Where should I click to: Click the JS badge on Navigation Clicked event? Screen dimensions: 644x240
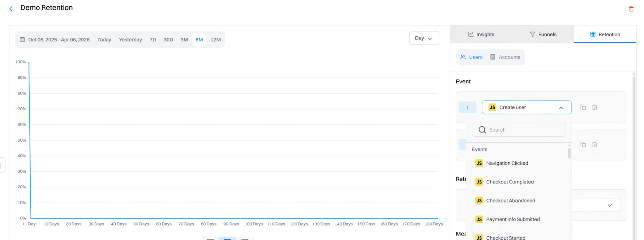click(x=479, y=163)
